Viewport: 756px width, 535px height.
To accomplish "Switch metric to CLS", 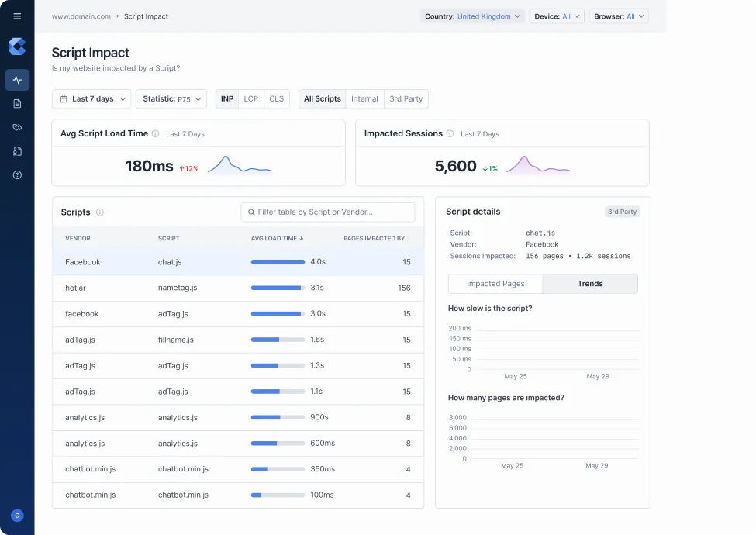I will pos(276,99).
